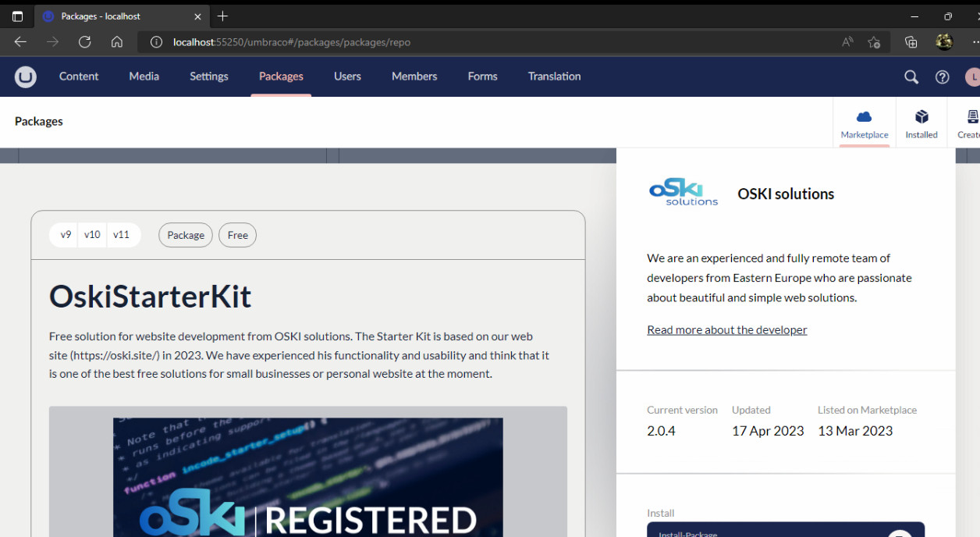
Task: Click the Umbraco logo in the header
Action: click(26, 76)
